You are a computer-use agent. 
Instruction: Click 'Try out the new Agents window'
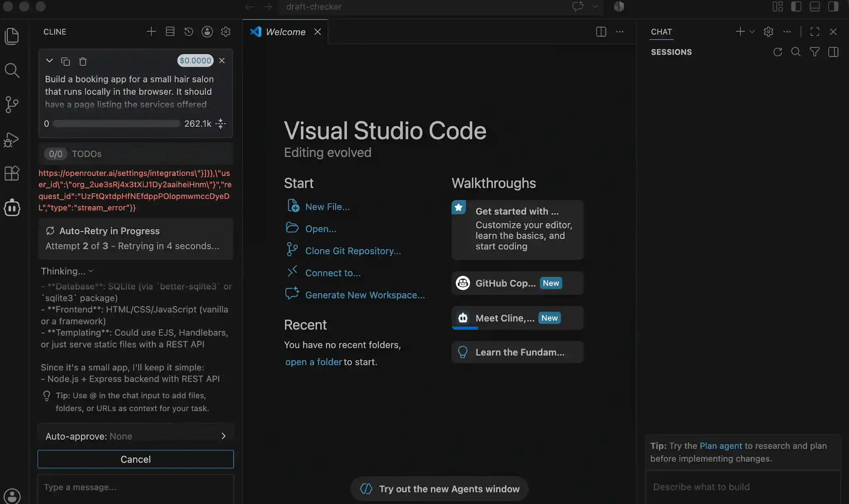click(x=439, y=489)
